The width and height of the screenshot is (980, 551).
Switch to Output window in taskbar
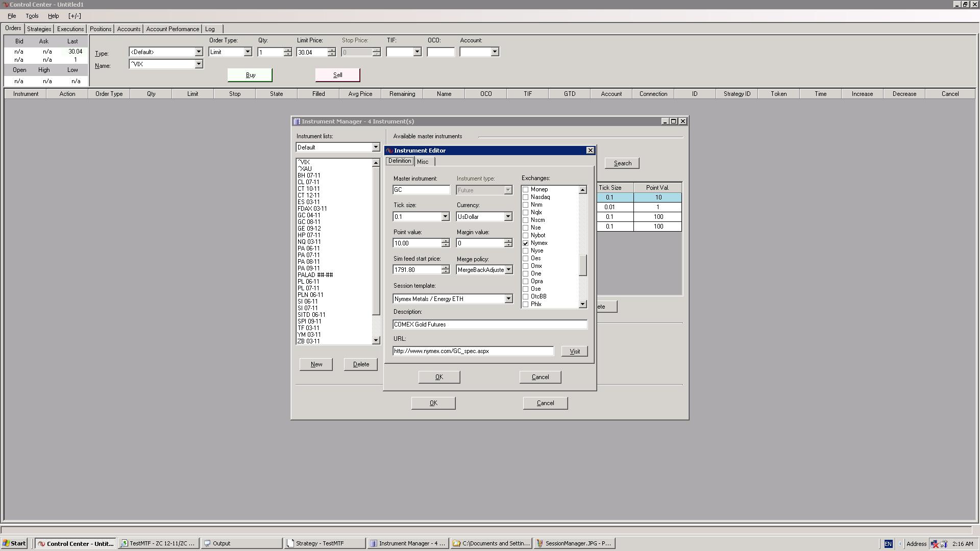pyautogui.click(x=241, y=543)
